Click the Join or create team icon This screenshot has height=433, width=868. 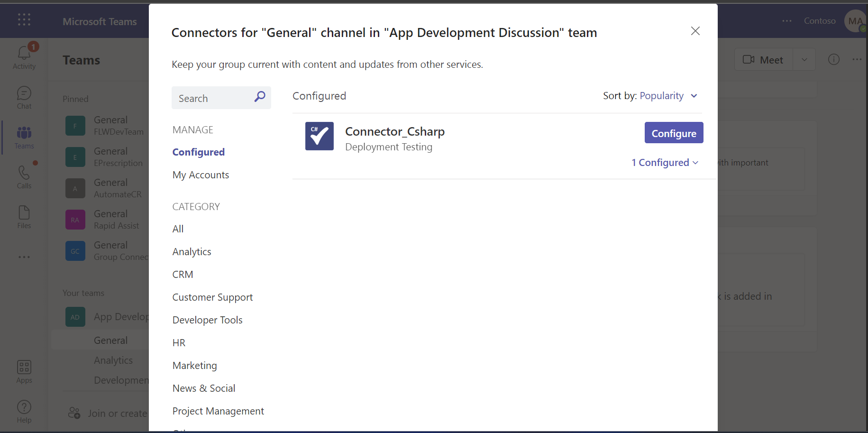click(x=74, y=413)
